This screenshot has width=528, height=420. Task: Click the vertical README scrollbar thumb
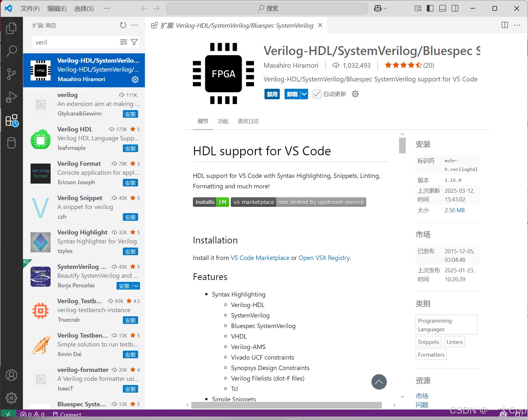pos(402,145)
